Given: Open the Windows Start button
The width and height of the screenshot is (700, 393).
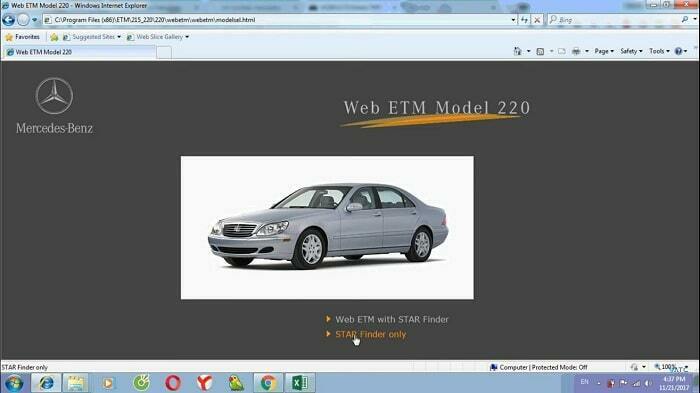Looking at the screenshot, I should point(14,383).
